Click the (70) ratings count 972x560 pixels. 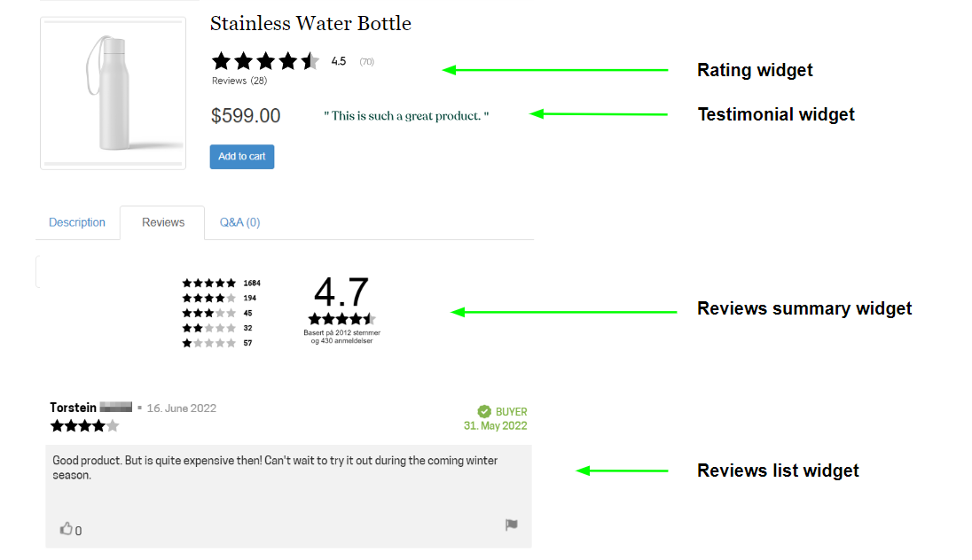point(366,62)
